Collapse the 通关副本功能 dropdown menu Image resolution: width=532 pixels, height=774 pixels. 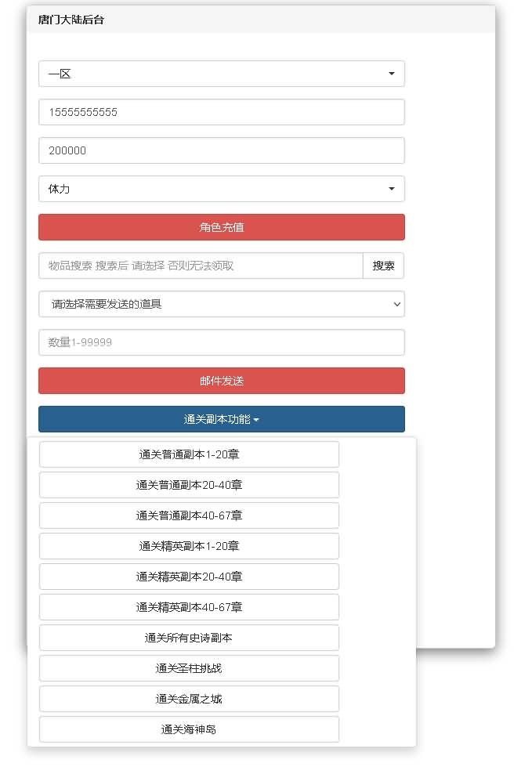pyautogui.click(x=222, y=419)
